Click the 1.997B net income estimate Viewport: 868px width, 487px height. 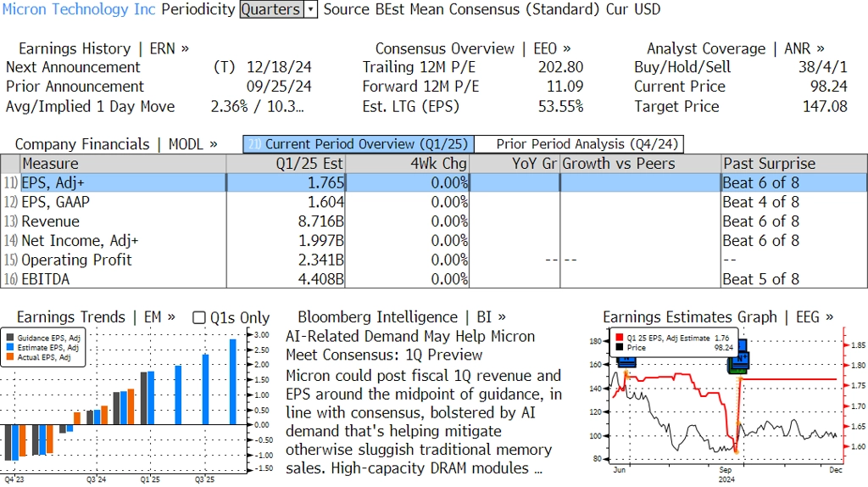(x=321, y=241)
